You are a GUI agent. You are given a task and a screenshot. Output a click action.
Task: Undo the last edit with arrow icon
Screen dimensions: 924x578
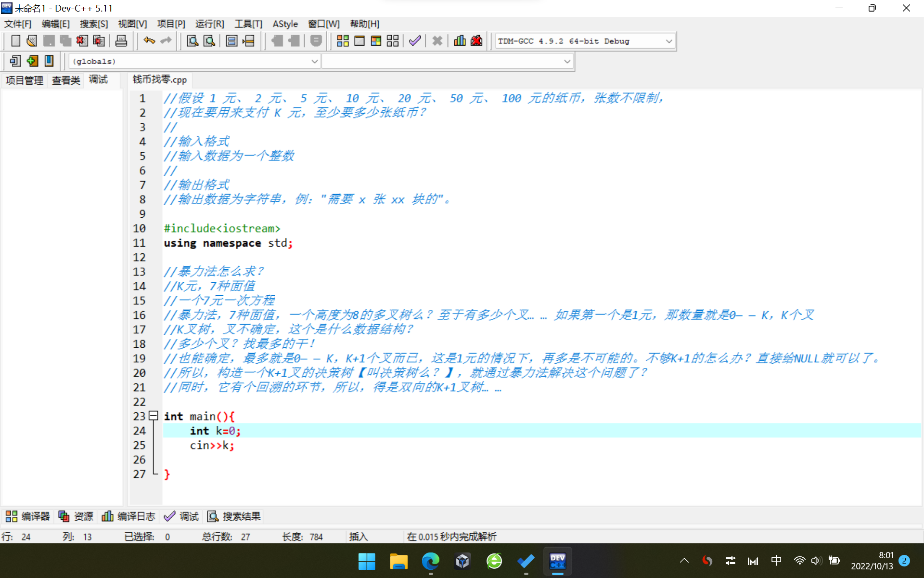pyautogui.click(x=149, y=41)
